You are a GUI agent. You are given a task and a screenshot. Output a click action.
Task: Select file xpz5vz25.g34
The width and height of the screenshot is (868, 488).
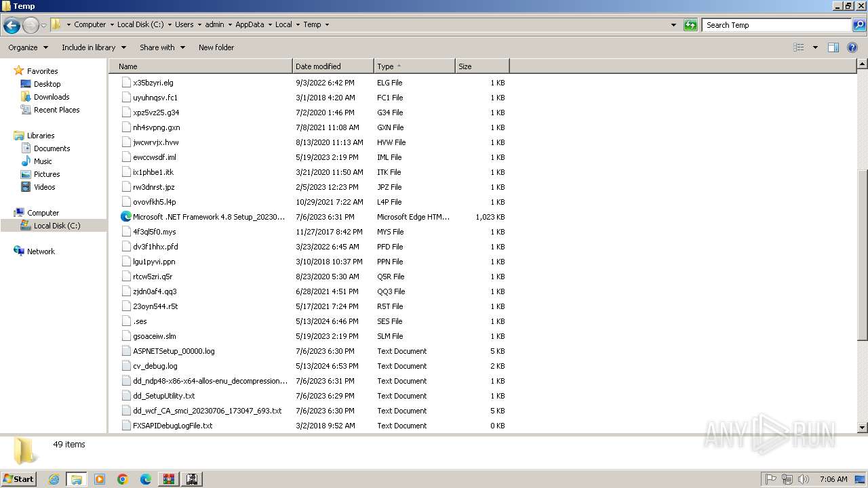[x=156, y=113]
